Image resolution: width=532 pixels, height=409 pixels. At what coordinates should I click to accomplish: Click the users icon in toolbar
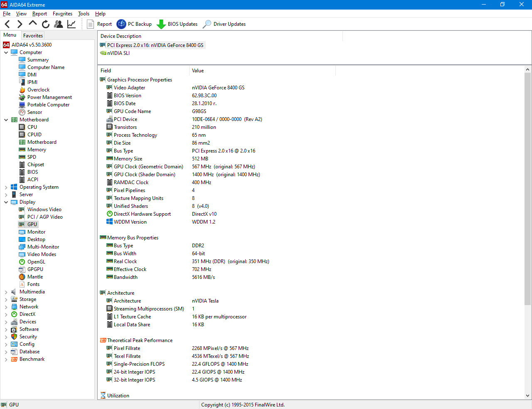pos(59,24)
